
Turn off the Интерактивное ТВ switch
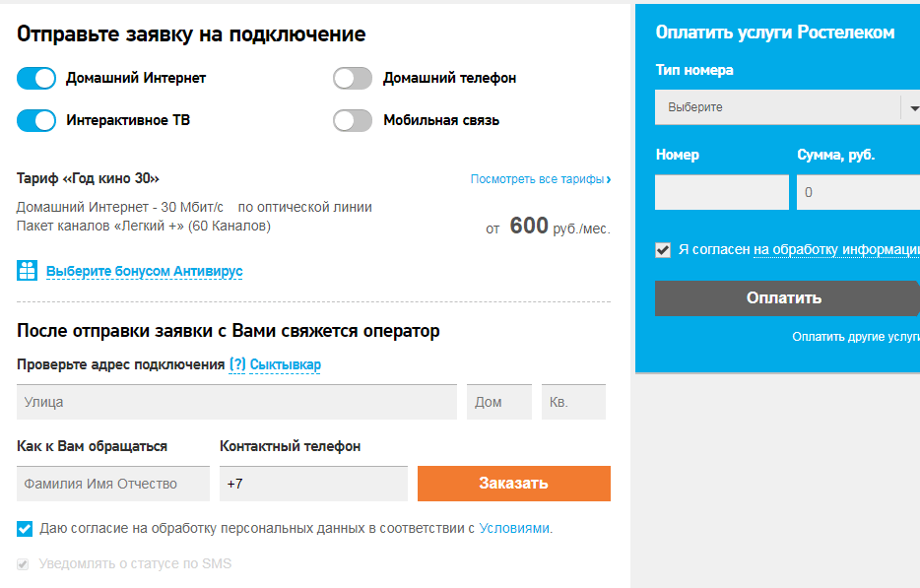tap(36, 120)
